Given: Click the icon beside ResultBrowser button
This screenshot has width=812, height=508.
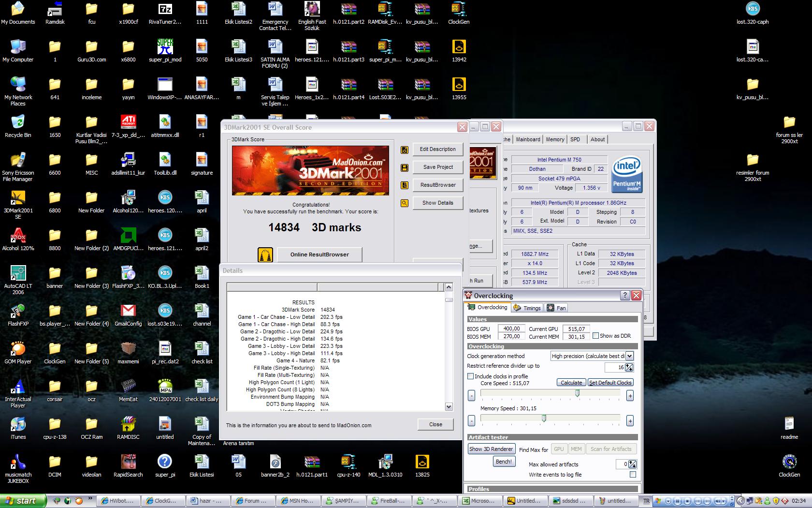Looking at the screenshot, I should (405, 185).
